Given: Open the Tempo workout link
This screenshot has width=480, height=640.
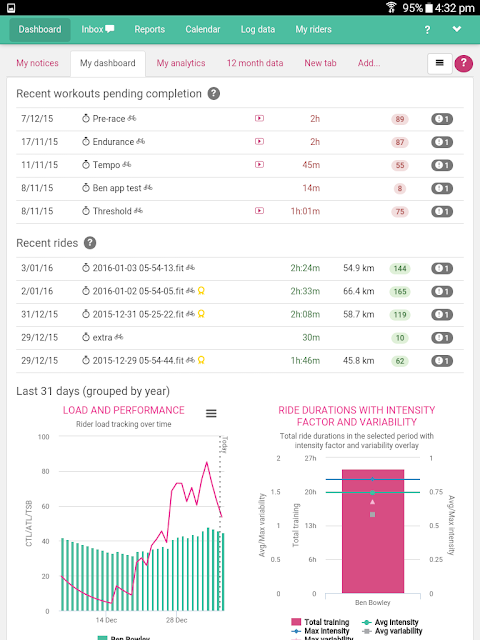Looking at the screenshot, I should click(x=106, y=165).
